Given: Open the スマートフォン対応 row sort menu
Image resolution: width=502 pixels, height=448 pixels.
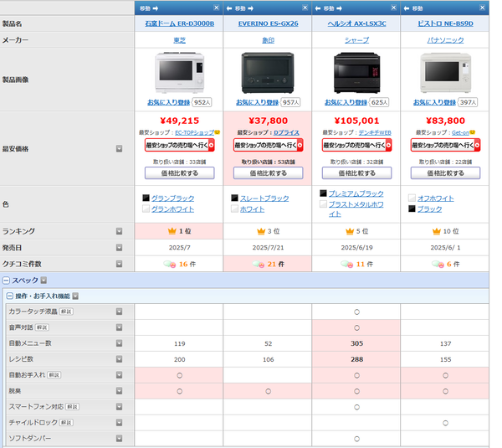Looking at the screenshot, I should (119, 407).
